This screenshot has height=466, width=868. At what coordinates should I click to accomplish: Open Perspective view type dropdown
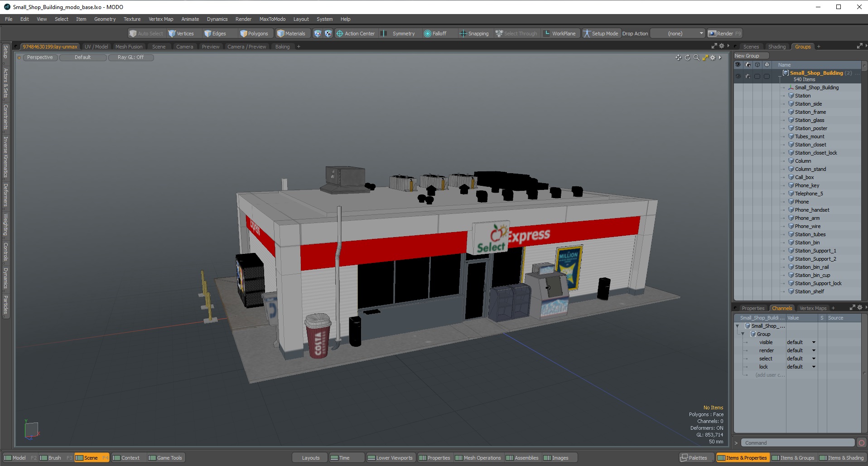click(x=40, y=58)
